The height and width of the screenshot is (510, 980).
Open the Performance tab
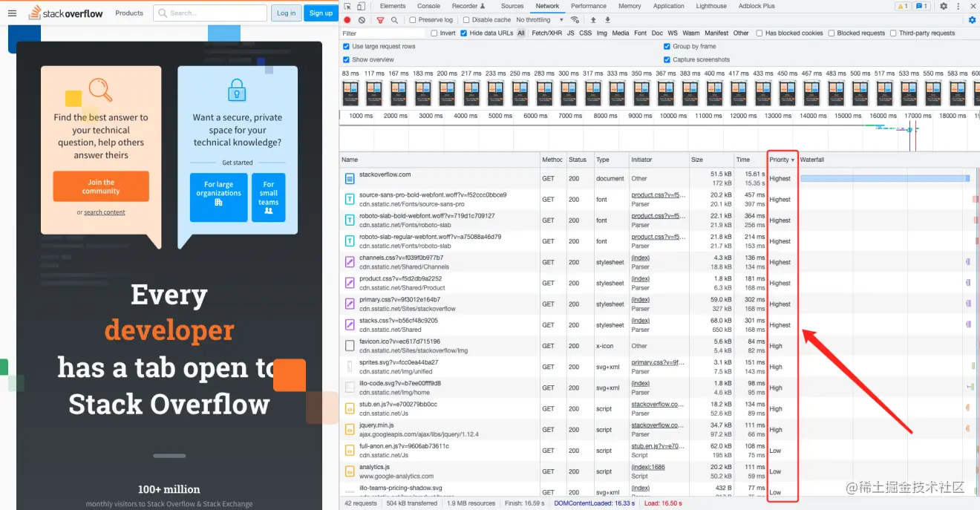[x=589, y=6]
